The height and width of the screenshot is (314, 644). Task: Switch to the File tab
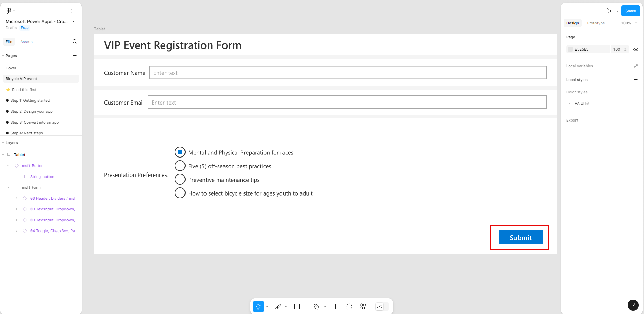(9, 42)
